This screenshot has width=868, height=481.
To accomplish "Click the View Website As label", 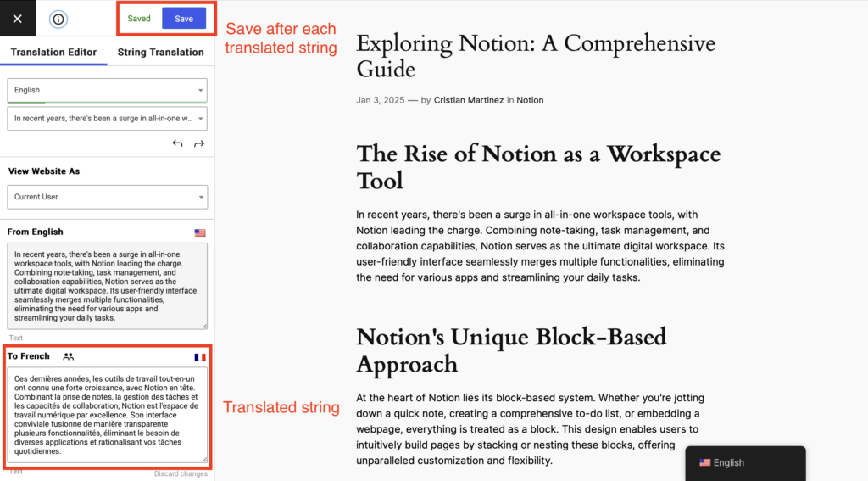I will pyautogui.click(x=44, y=171).
